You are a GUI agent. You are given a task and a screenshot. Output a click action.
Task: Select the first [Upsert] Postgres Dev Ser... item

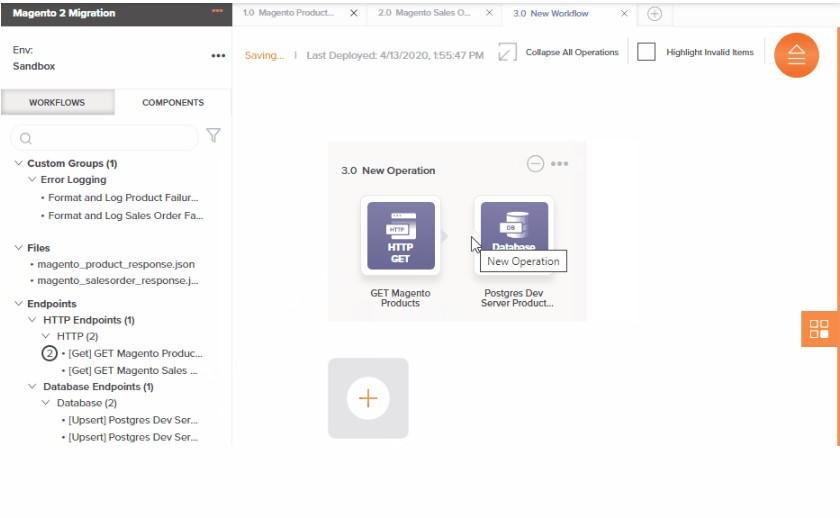pos(133,420)
